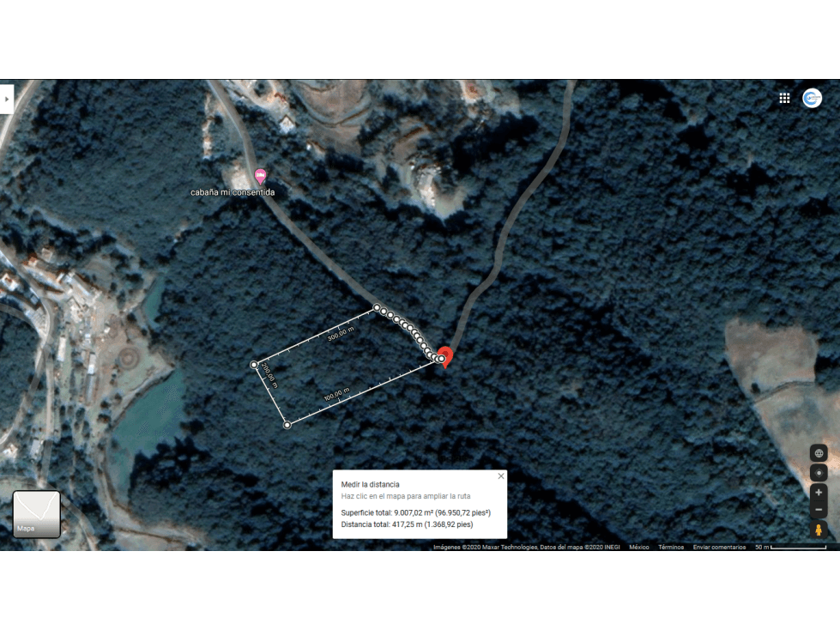Image resolution: width=840 pixels, height=630 pixels.
Task: Click the Superficie total area text
Action: (x=416, y=512)
